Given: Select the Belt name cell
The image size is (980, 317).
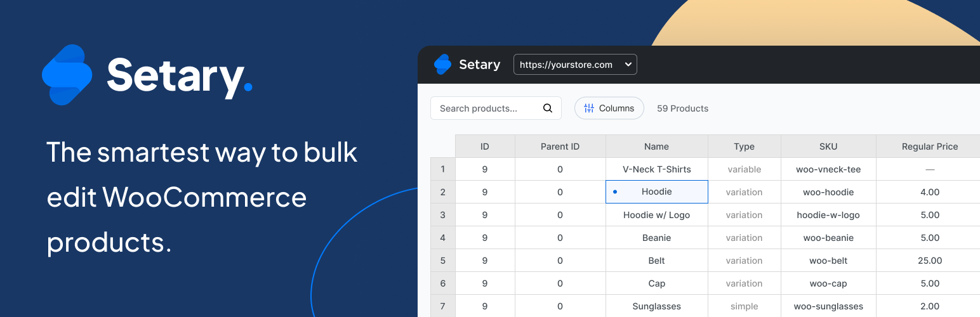Looking at the screenshot, I should [656, 261].
